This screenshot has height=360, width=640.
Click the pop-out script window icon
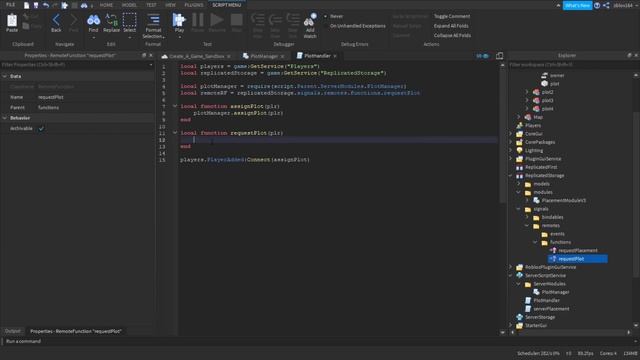[x=499, y=56]
